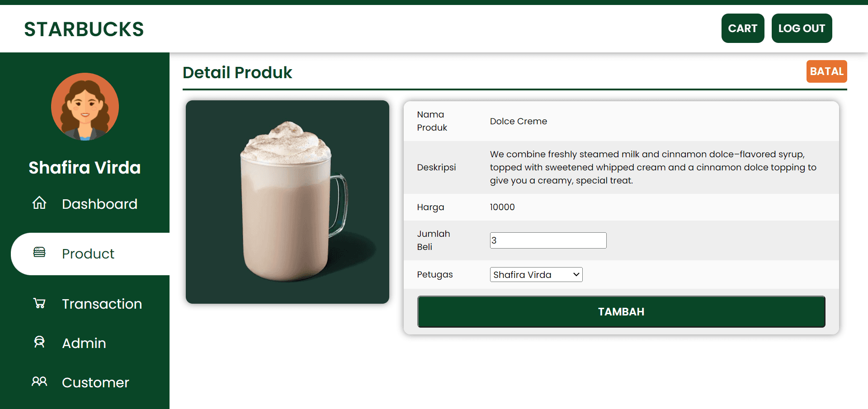Click the Shafira Virda name in sidebar
Image resolution: width=868 pixels, height=409 pixels.
[85, 168]
